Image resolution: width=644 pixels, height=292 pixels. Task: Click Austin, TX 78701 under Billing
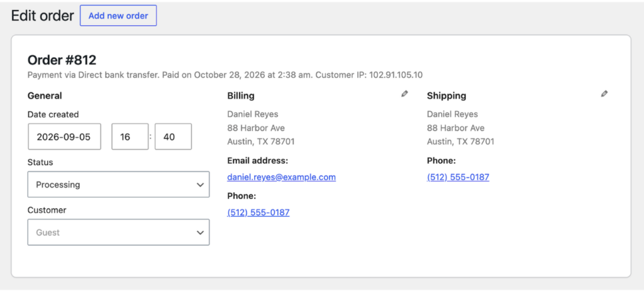coord(261,142)
